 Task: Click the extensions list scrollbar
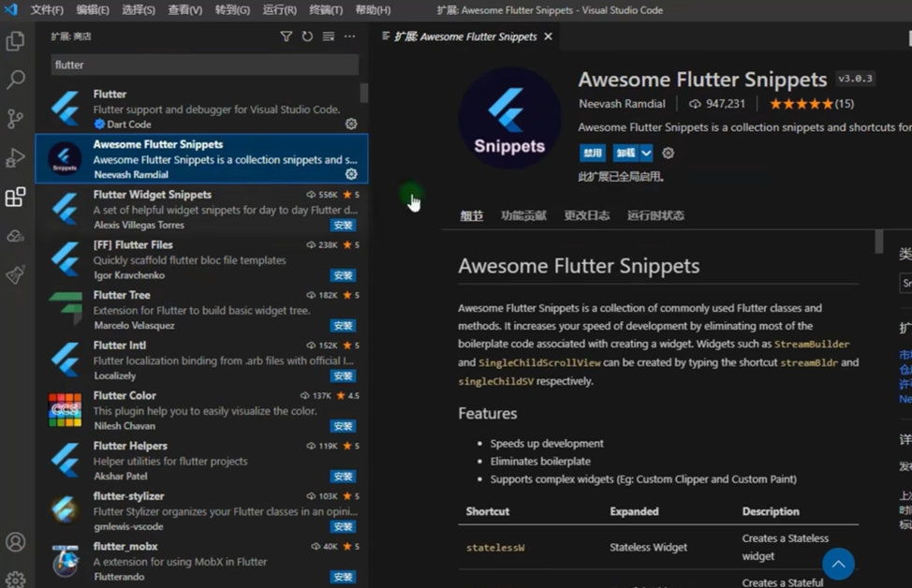[x=364, y=93]
